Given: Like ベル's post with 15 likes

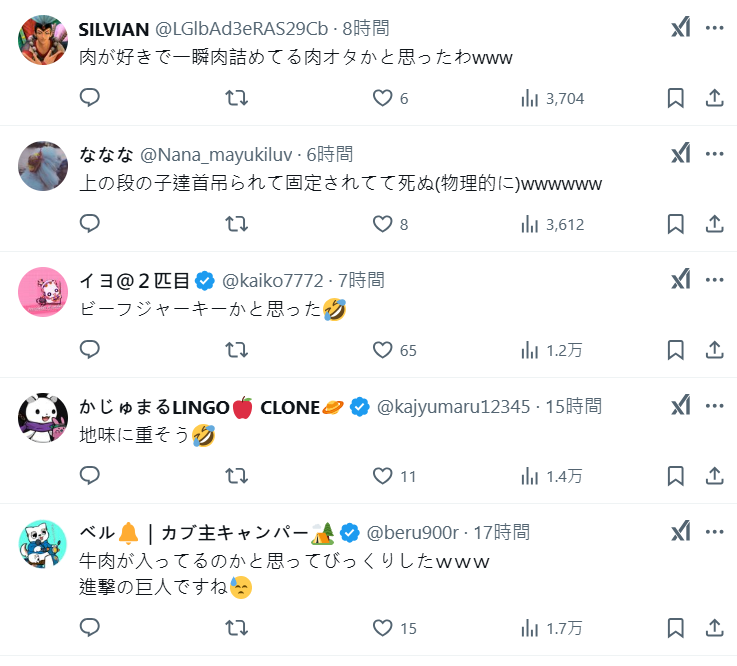Looking at the screenshot, I should 383,628.
